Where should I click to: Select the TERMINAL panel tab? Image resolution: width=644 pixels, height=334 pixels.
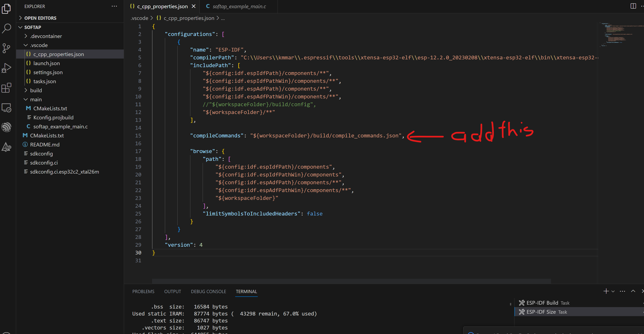[246, 291]
